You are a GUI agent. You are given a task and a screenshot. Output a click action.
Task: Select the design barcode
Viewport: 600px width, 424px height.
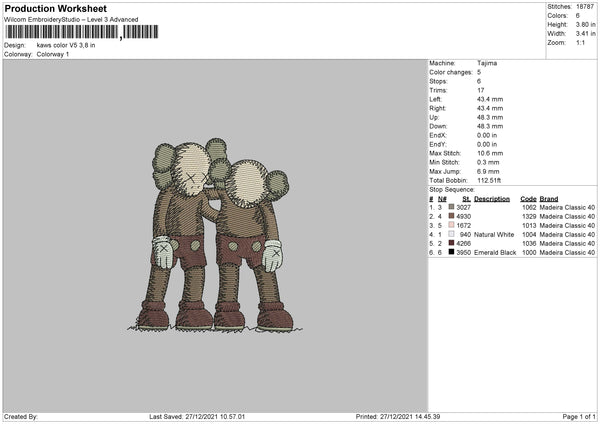click(82, 32)
